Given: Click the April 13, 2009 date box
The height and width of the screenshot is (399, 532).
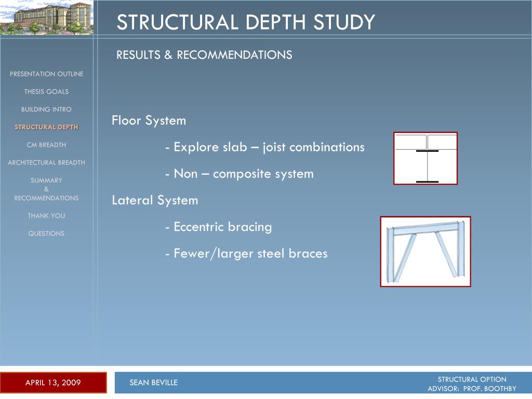Looking at the screenshot, I should [x=54, y=383].
